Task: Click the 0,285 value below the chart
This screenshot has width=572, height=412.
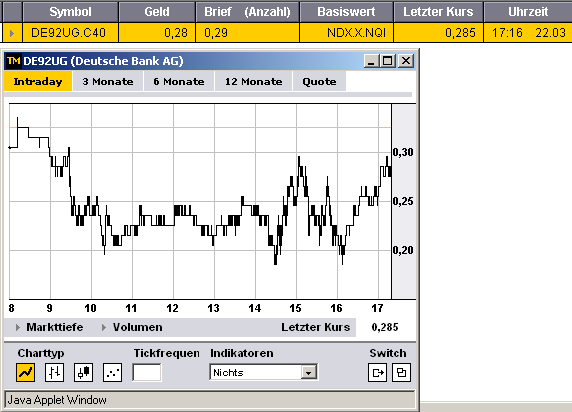Action: pos(385,327)
